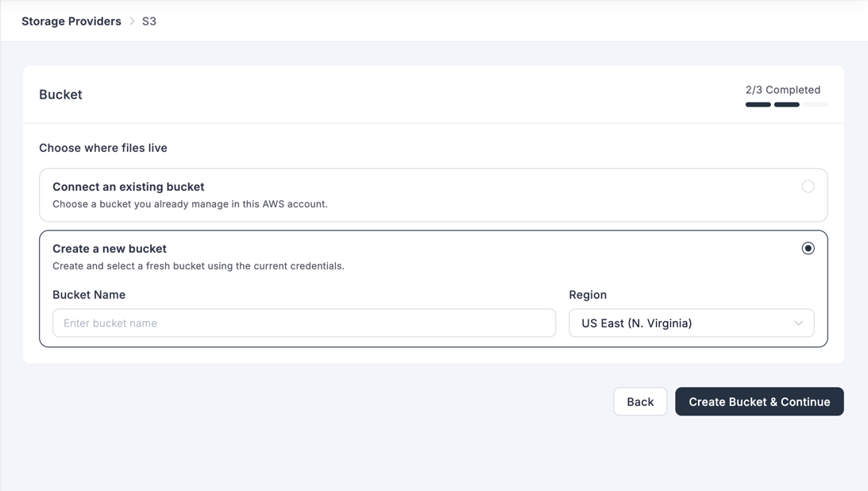
Task: Click the breadcrumb separator chevron after Storage Providers
Action: (x=132, y=21)
